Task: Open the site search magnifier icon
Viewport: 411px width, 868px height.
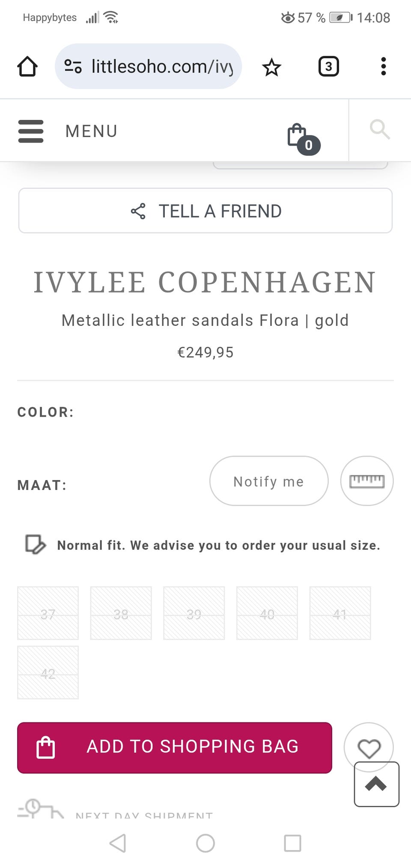Action: tap(380, 129)
